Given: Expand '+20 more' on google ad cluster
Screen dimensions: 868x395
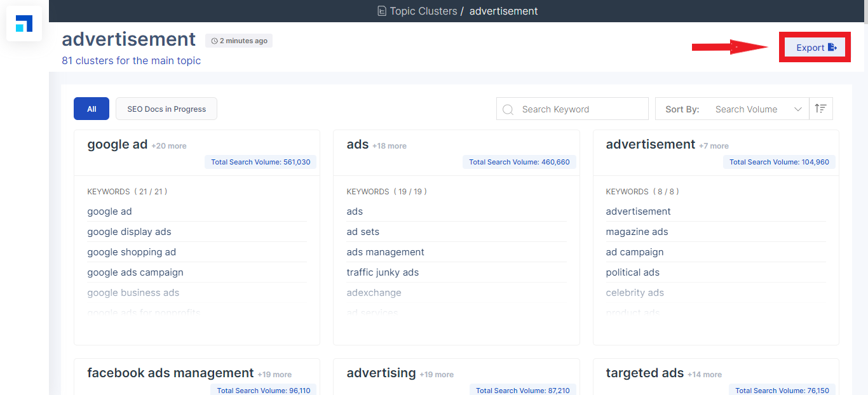Looking at the screenshot, I should [x=169, y=146].
